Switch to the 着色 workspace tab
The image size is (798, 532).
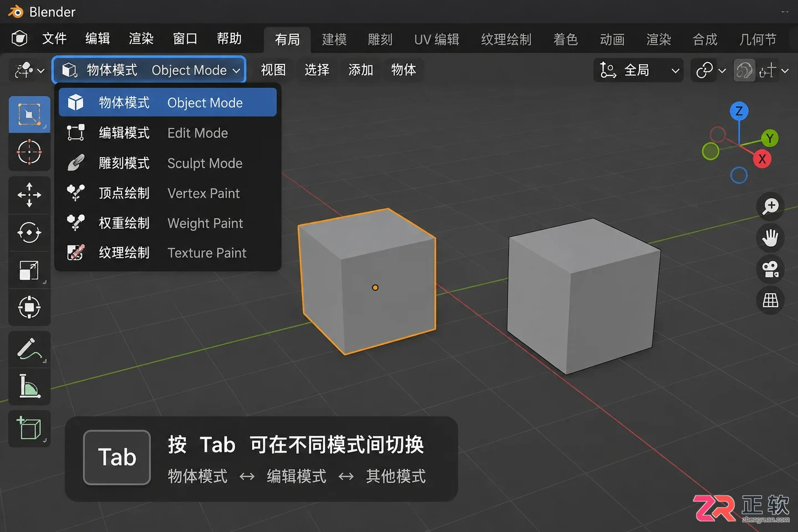click(x=565, y=39)
